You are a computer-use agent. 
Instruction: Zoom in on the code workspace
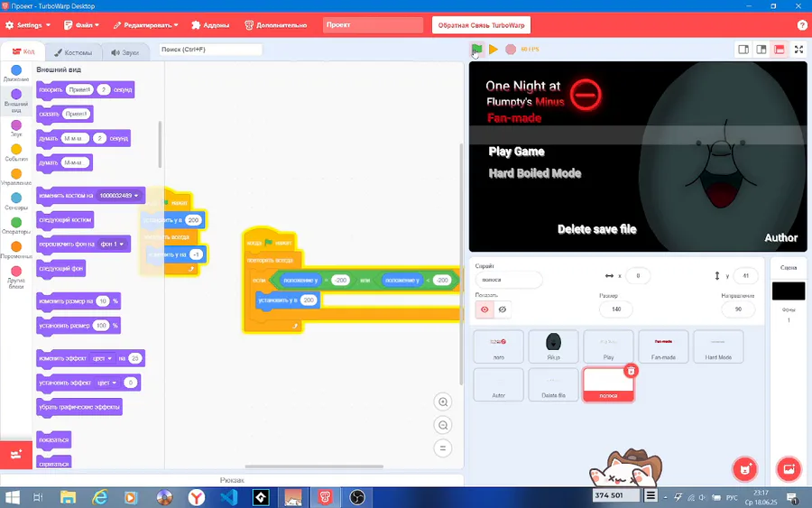coord(443,402)
